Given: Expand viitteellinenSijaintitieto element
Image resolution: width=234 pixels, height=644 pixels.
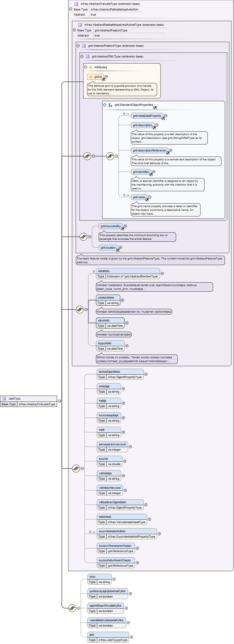Looking at the screenshot, I should coord(146,505).
